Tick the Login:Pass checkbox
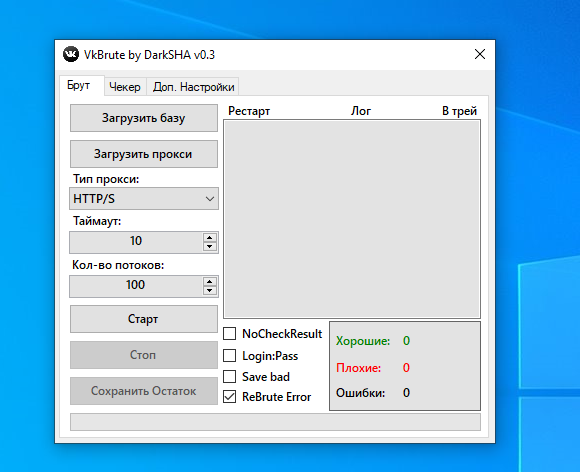Image resolution: width=580 pixels, height=472 pixels. [x=229, y=355]
